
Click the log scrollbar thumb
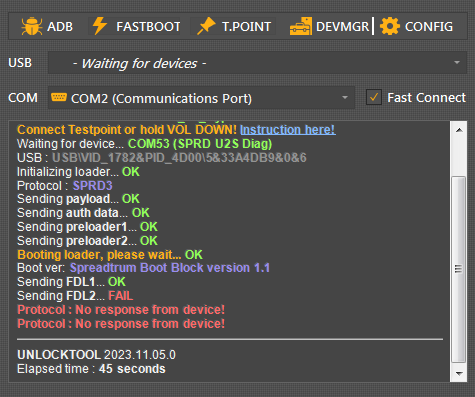(x=459, y=269)
